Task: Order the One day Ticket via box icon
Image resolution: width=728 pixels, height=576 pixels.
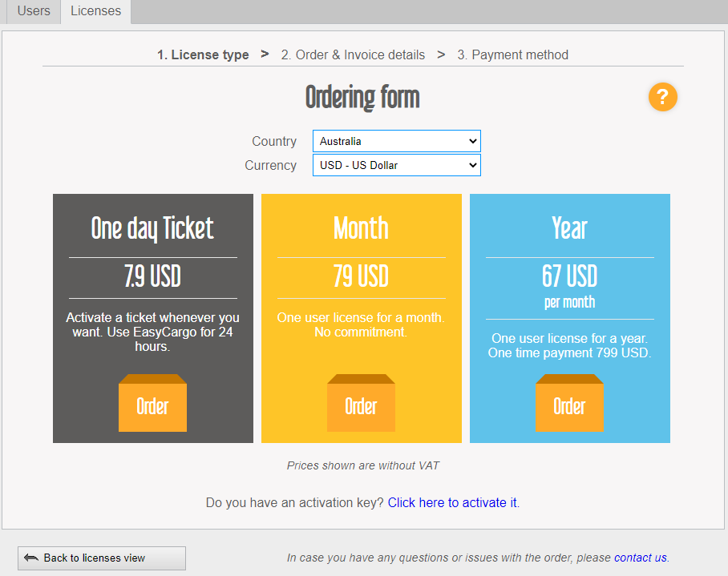Action: tap(152, 405)
